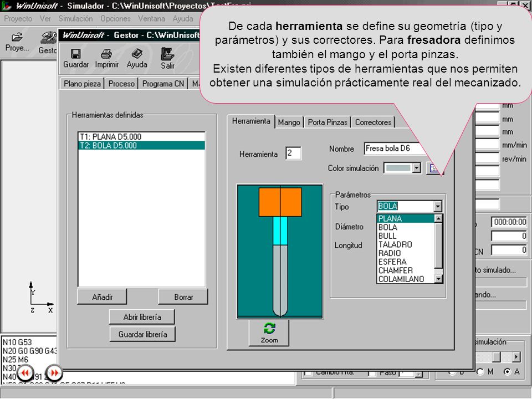Choose BULL in the Tipo list
Screen dimensions: 532x399
pyautogui.click(x=406, y=236)
